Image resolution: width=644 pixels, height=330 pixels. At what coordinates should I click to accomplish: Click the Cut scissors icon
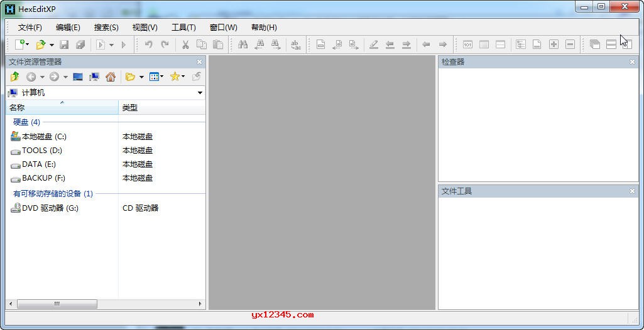185,45
